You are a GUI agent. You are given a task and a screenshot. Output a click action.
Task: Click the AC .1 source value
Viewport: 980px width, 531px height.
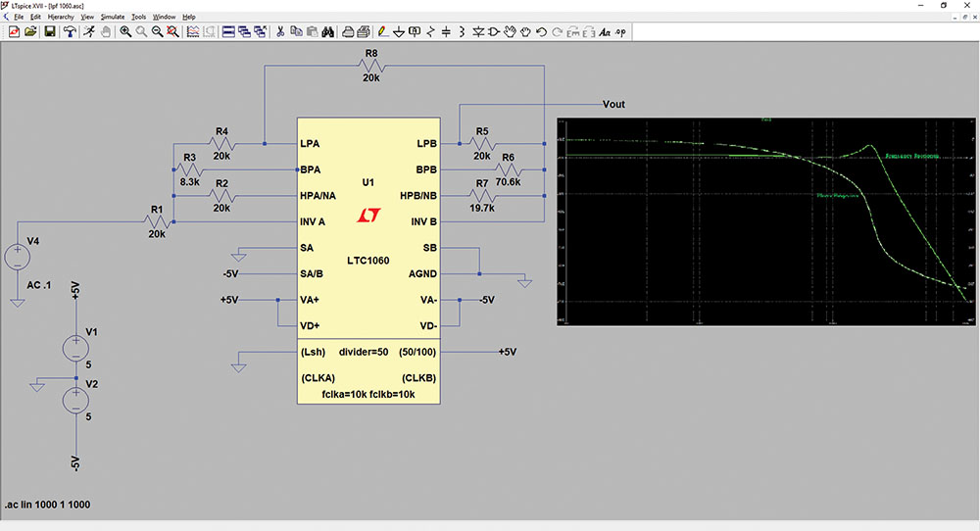39,285
